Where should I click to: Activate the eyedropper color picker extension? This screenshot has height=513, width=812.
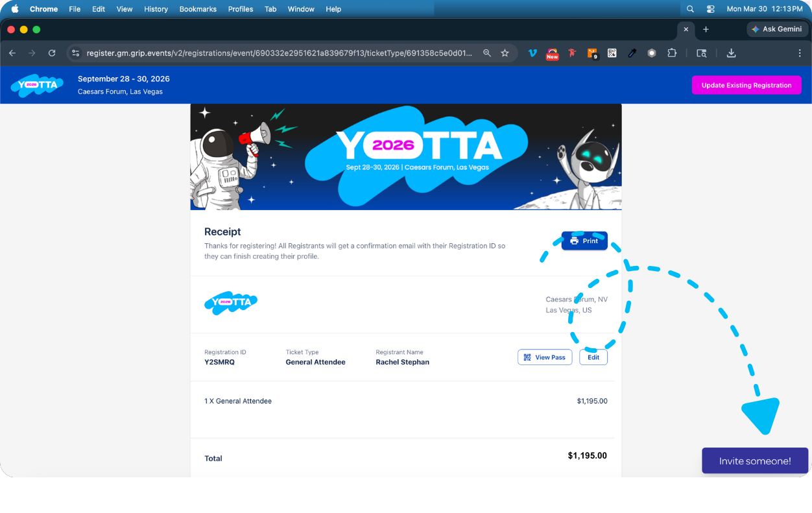[632, 53]
